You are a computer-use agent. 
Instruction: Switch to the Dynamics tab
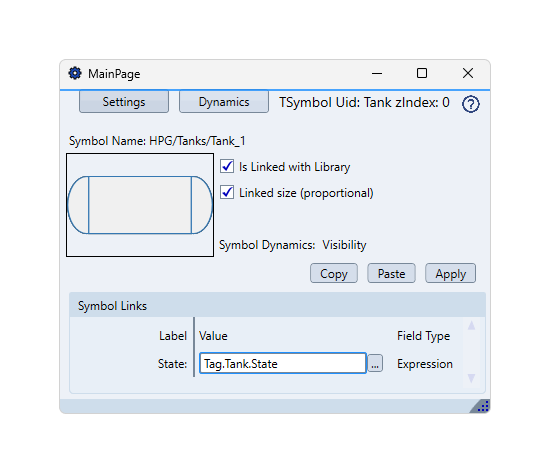click(224, 102)
